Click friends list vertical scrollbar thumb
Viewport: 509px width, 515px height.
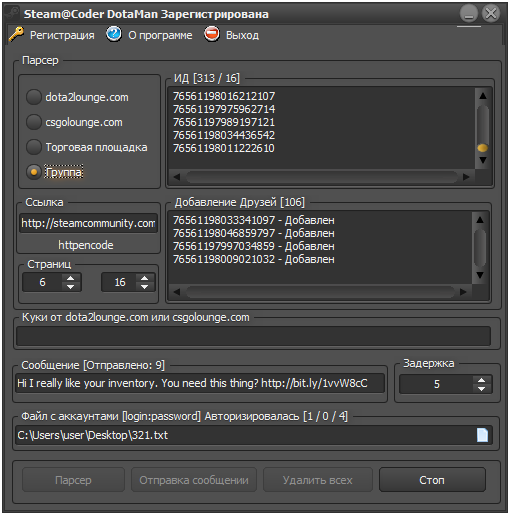pyautogui.click(x=480, y=248)
